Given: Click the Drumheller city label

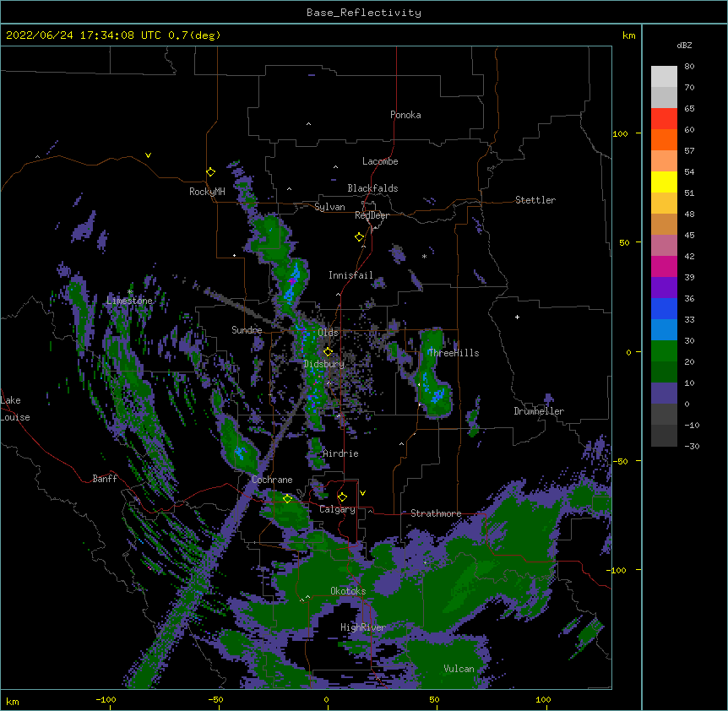Looking at the screenshot, I should tap(539, 411).
